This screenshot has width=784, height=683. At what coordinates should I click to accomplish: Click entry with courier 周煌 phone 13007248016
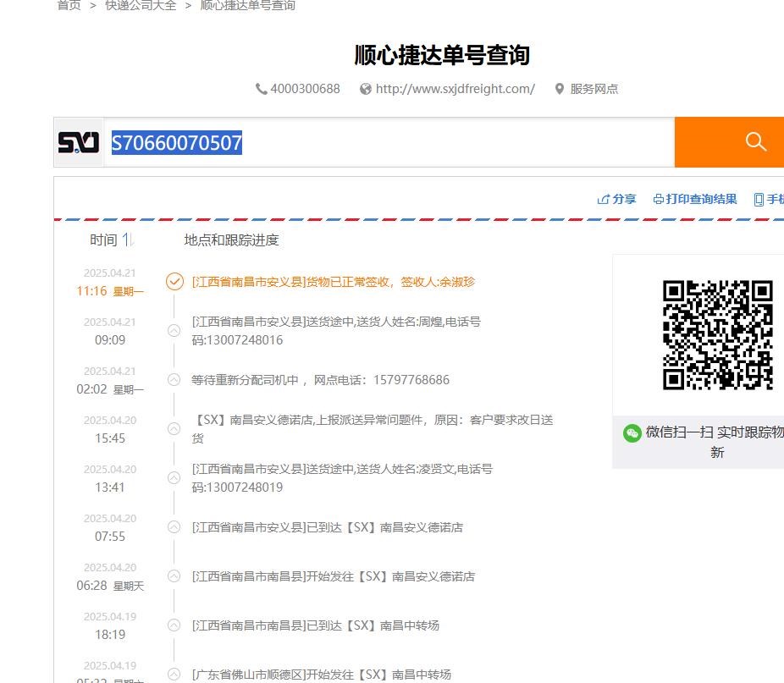336,331
